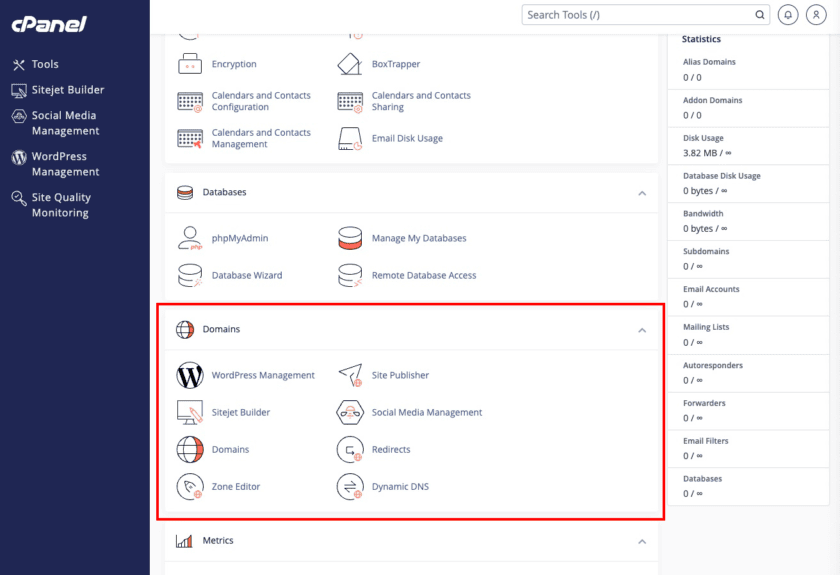Open the Email Disk Usage link
The height and width of the screenshot is (575, 840).
click(407, 138)
